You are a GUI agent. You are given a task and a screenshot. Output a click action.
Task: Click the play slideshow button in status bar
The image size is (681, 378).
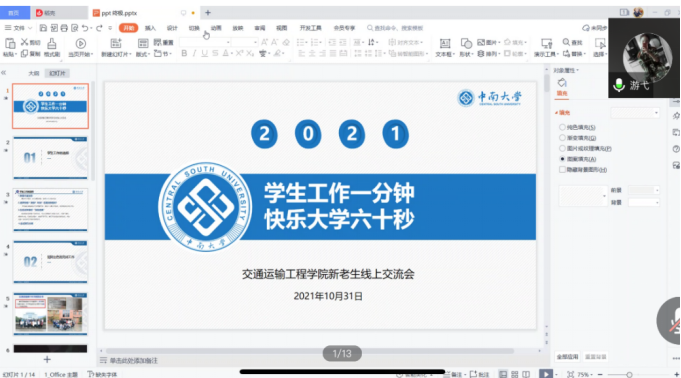pyautogui.click(x=545, y=374)
